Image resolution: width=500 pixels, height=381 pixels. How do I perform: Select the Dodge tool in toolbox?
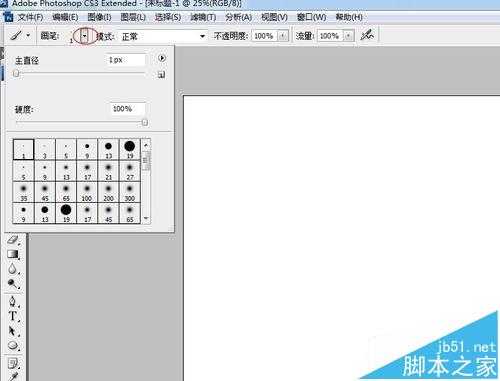coord(13,284)
